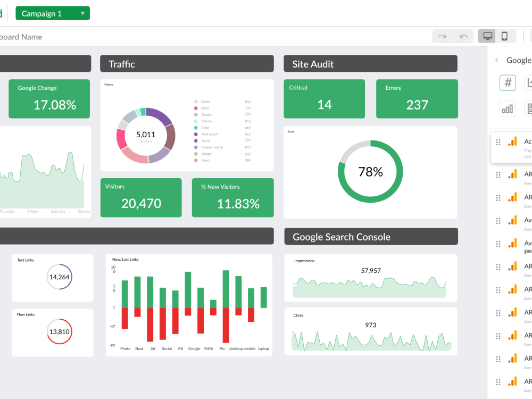Click the Illust bar label

(x=139, y=349)
